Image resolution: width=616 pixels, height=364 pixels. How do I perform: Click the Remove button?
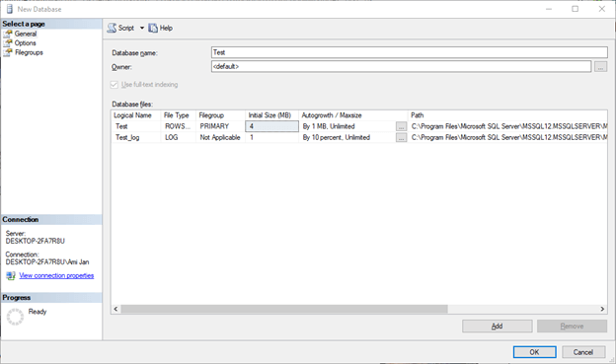(572, 326)
